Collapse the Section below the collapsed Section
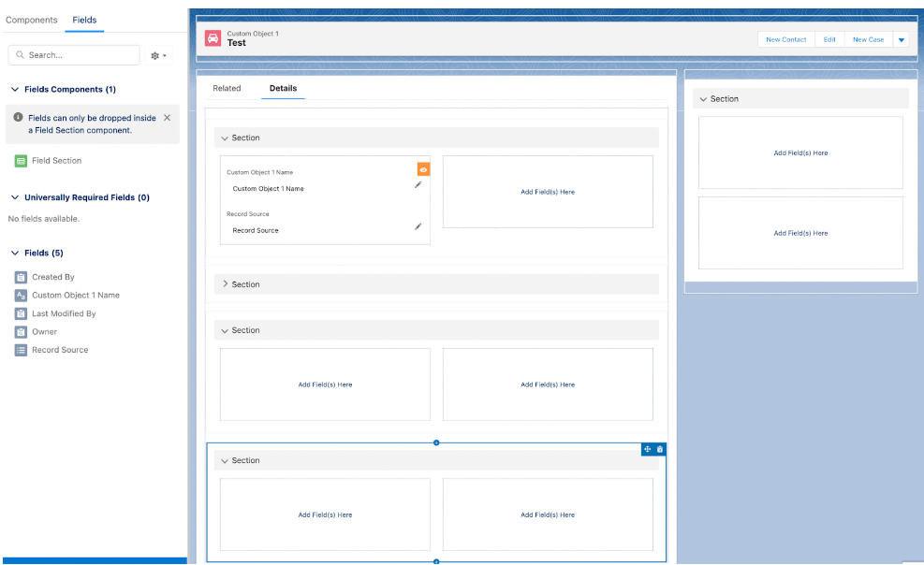This screenshot has width=924, height=565. [225, 331]
